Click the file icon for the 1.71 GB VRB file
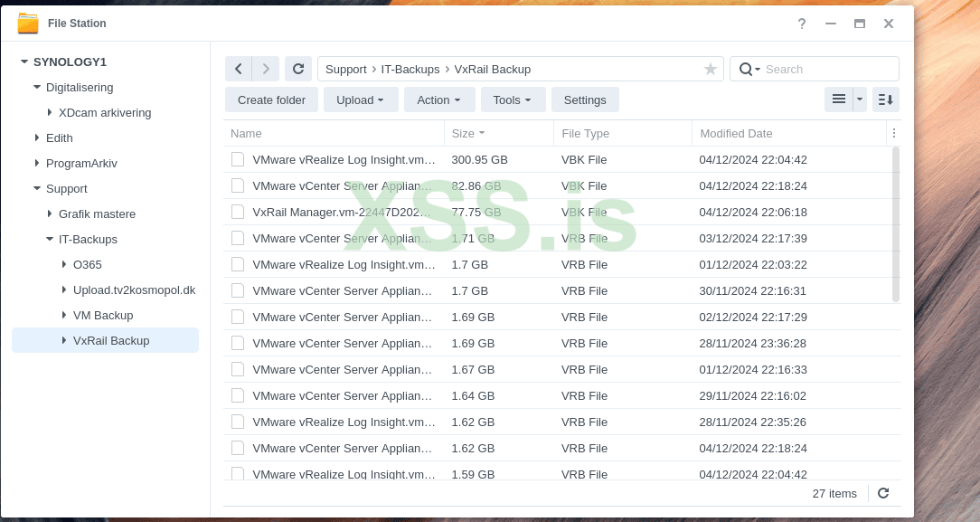The height and width of the screenshot is (522, 980). [x=238, y=238]
